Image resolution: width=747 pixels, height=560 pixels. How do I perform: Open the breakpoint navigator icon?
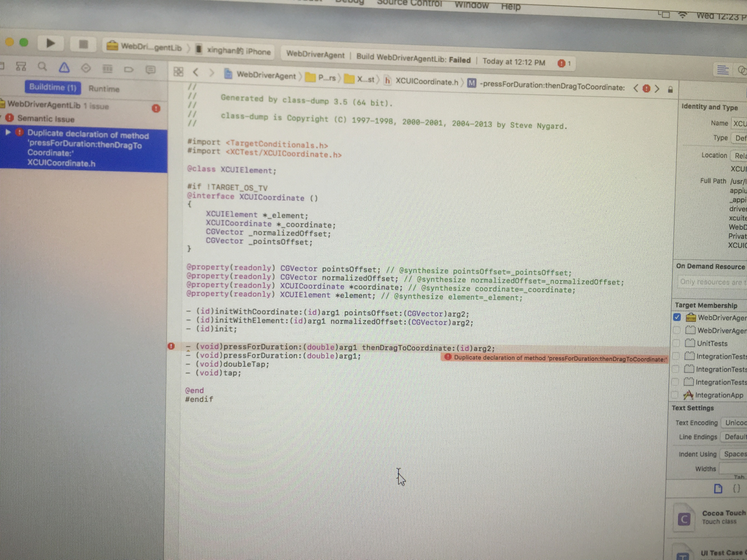(129, 70)
